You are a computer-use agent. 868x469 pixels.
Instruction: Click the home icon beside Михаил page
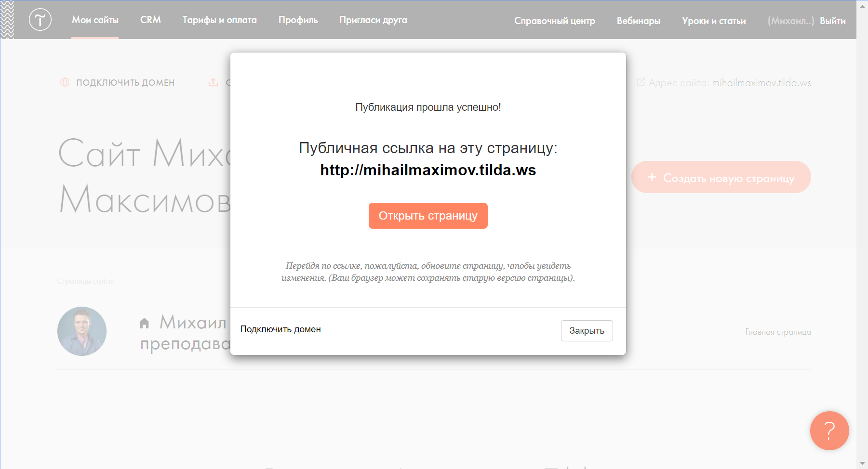coord(144,323)
